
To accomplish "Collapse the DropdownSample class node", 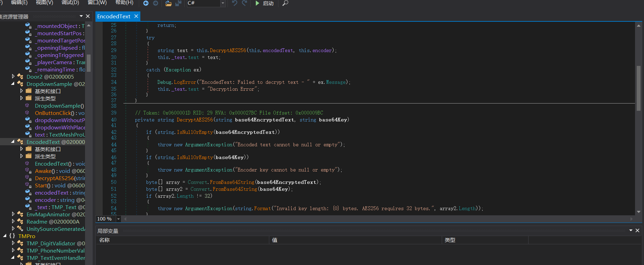I will pos(13,84).
